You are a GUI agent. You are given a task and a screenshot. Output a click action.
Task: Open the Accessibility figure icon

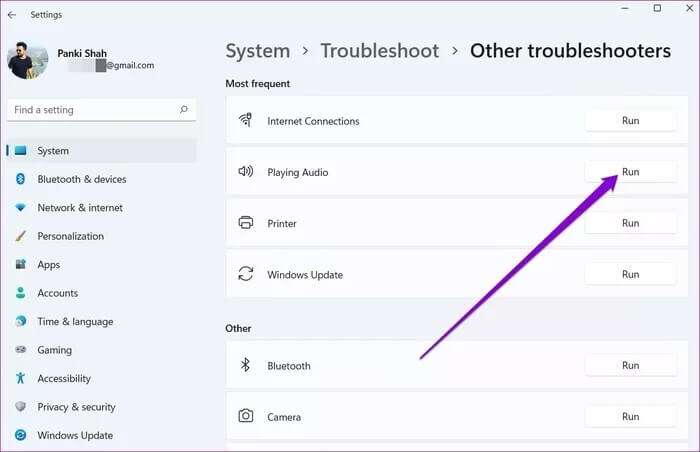pyautogui.click(x=21, y=378)
